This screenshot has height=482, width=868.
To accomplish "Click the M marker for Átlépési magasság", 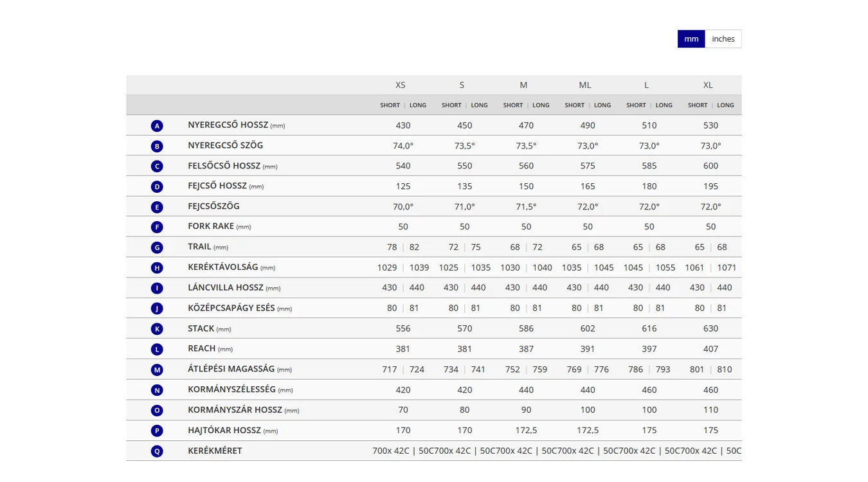I will pos(157,370).
